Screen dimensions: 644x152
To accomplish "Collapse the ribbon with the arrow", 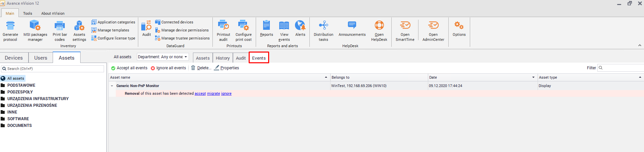I will pyautogui.click(x=640, y=46).
